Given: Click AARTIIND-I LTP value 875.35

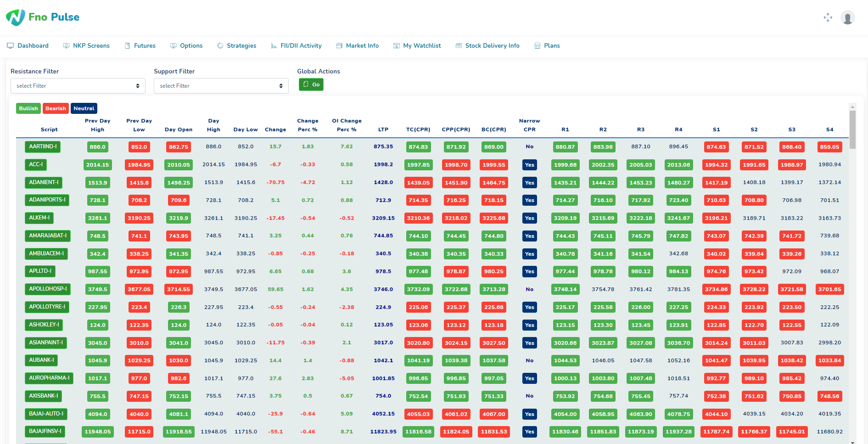Looking at the screenshot, I should (383, 147).
